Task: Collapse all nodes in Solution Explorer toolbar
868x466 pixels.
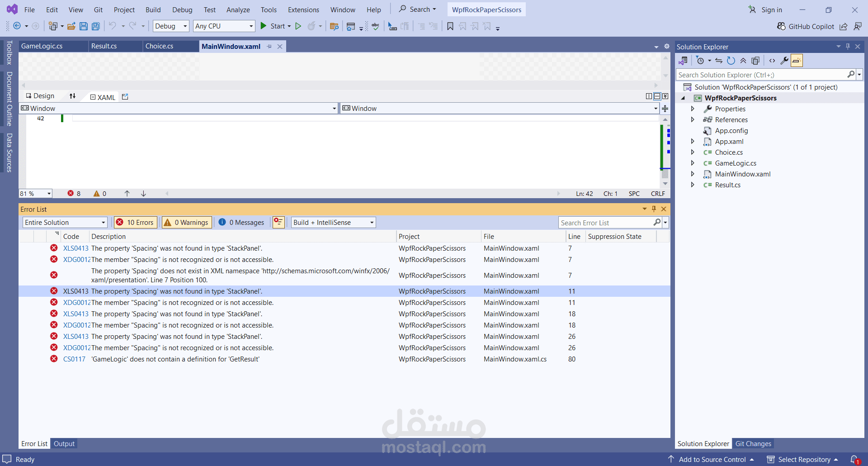Action: click(743, 61)
